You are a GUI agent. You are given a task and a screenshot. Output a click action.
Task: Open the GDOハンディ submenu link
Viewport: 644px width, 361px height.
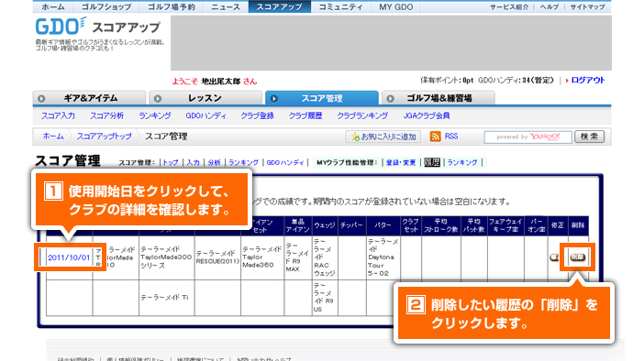(x=205, y=115)
